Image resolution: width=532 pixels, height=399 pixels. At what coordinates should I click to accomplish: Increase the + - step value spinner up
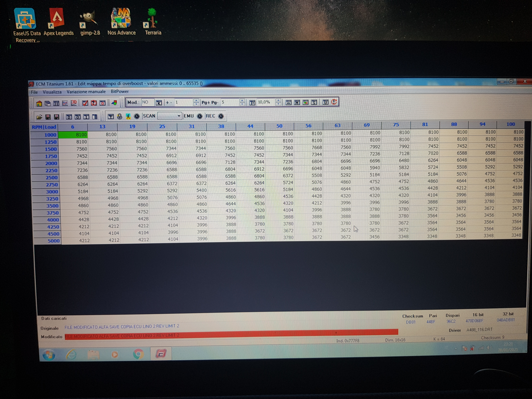click(x=196, y=101)
